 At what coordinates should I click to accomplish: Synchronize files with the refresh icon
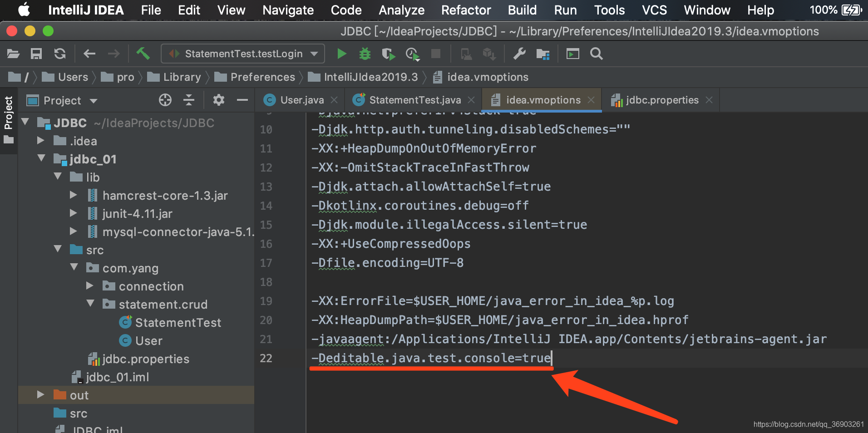click(x=59, y=54)
